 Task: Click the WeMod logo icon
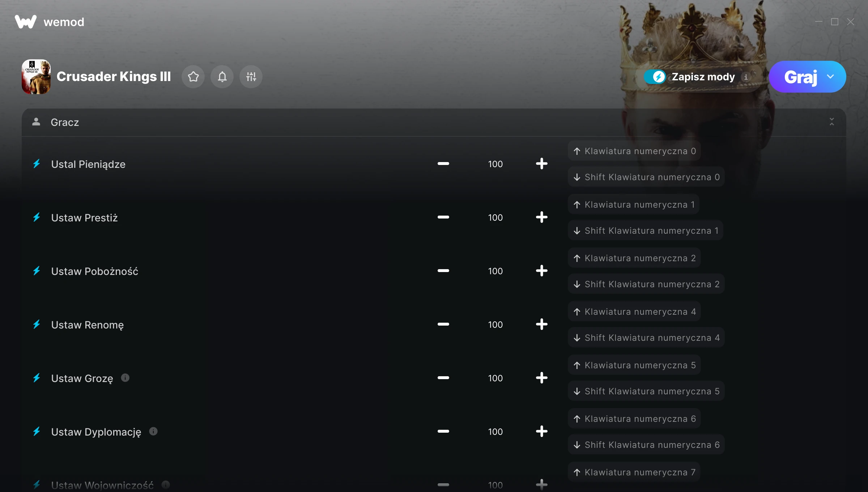[25, 22]
